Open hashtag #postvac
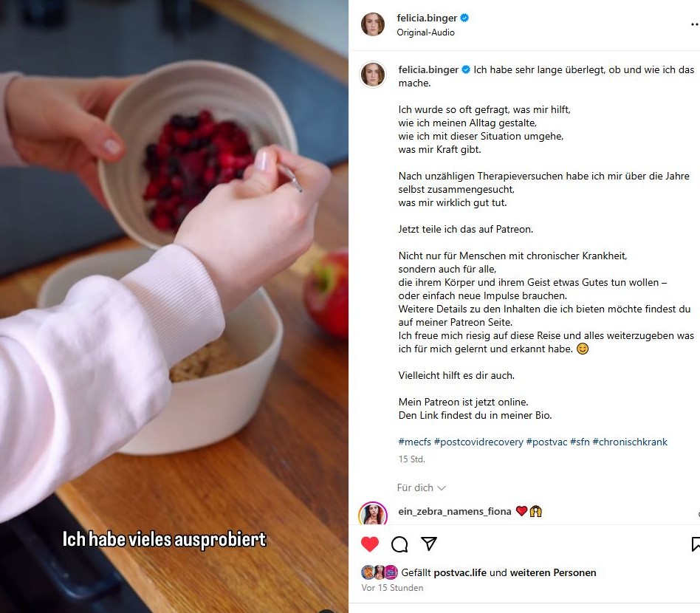The image size is (700, 613). (546, 442)
